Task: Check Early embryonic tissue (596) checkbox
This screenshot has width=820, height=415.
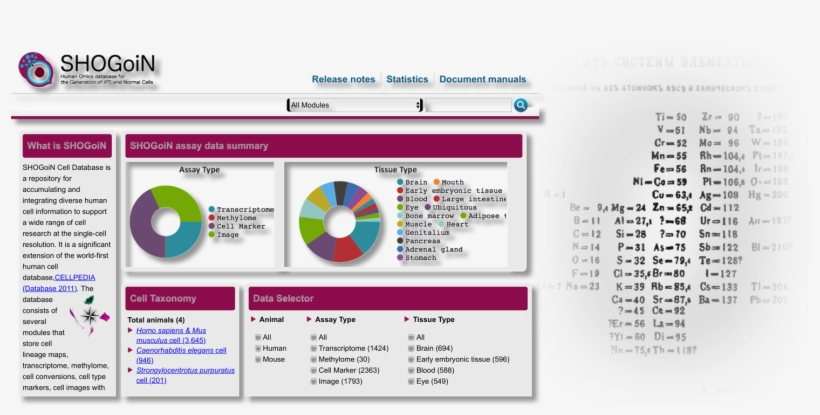Action: [x=412, y=360]
